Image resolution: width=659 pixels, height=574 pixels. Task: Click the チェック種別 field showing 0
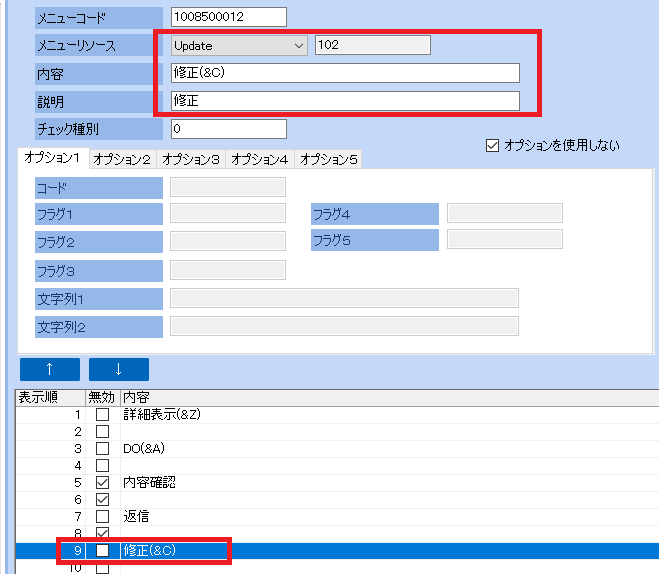229,129
